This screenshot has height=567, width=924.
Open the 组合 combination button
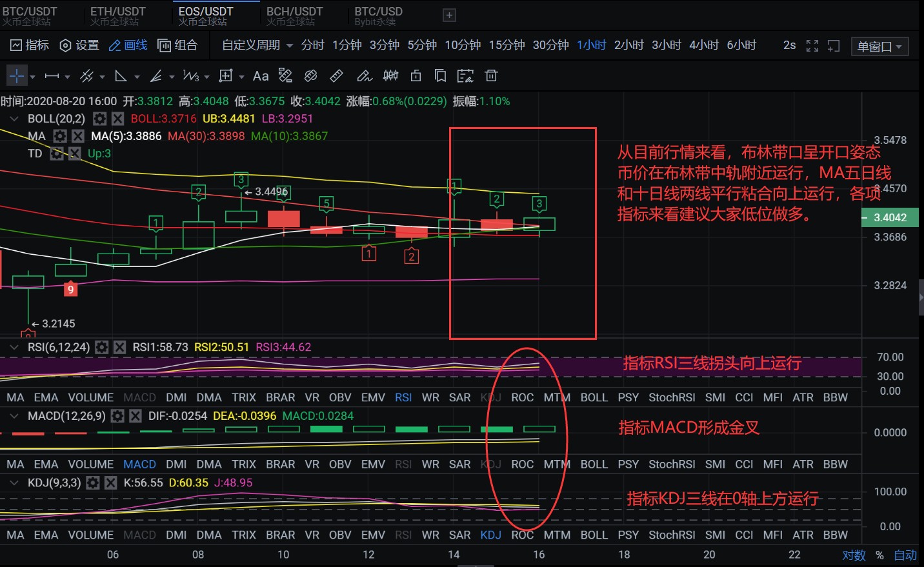point(178,45)
